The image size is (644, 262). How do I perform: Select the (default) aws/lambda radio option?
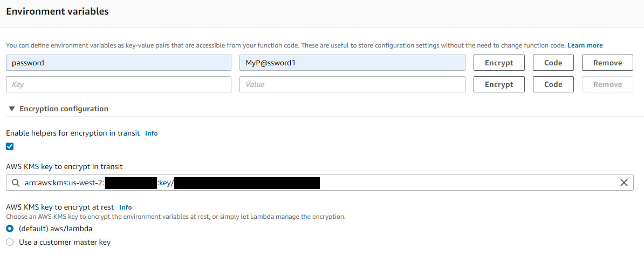pyautogui.click(x=10, y=229)
